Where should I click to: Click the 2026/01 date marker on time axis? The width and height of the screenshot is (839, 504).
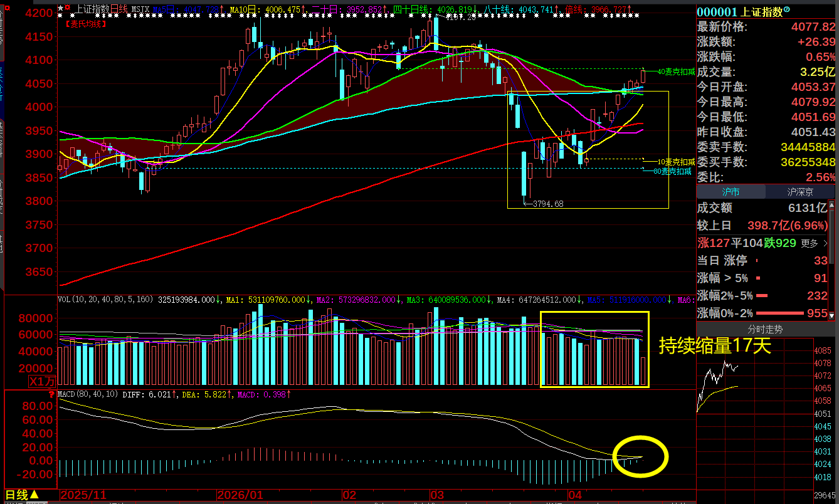(x=240, y=495)
